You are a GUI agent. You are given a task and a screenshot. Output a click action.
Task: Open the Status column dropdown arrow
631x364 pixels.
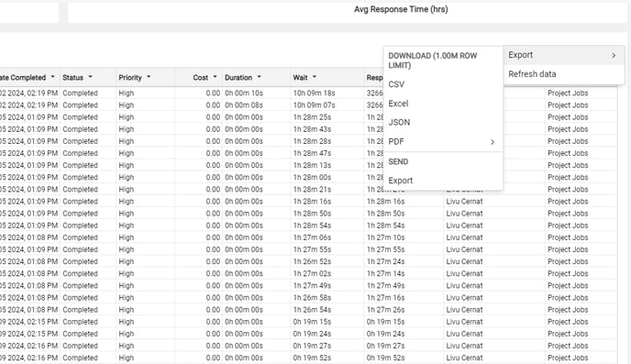pyautogui.click(x=90, y=77)
